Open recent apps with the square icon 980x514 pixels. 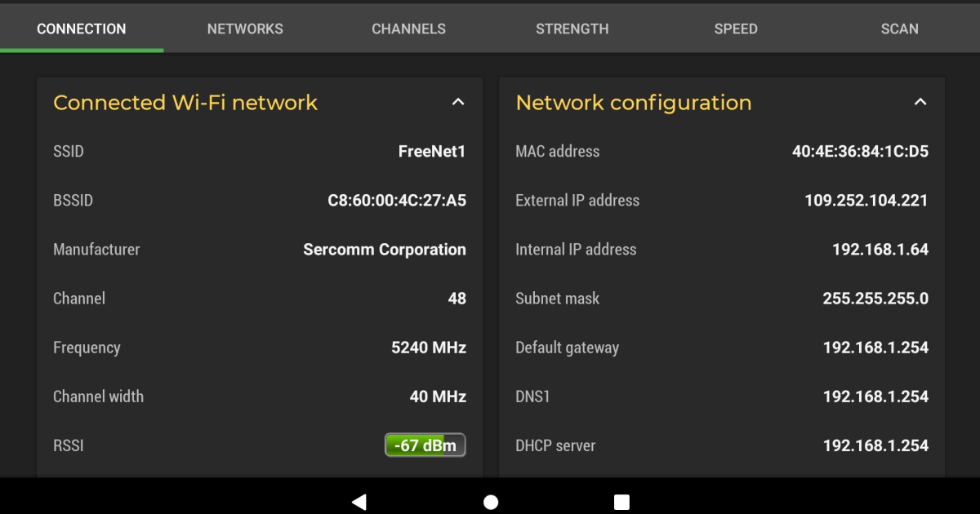(x=621, y=501)
